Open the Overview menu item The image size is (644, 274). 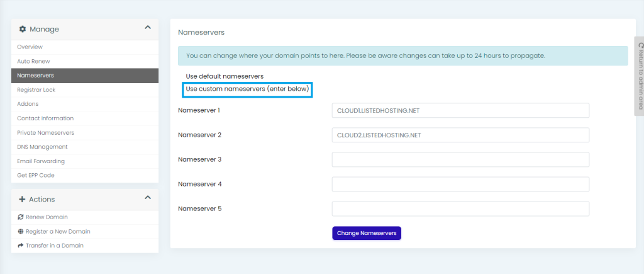point(30,47)
